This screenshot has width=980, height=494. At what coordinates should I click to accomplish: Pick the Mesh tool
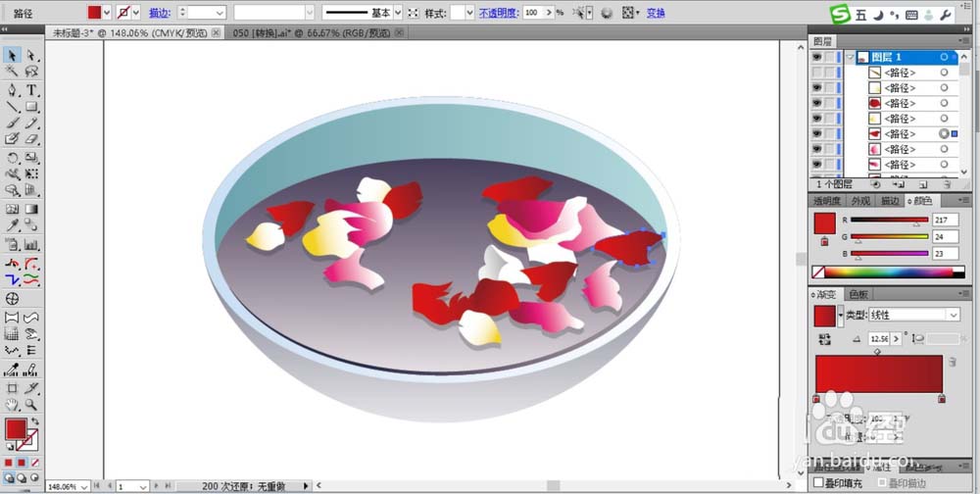[12, 210]
